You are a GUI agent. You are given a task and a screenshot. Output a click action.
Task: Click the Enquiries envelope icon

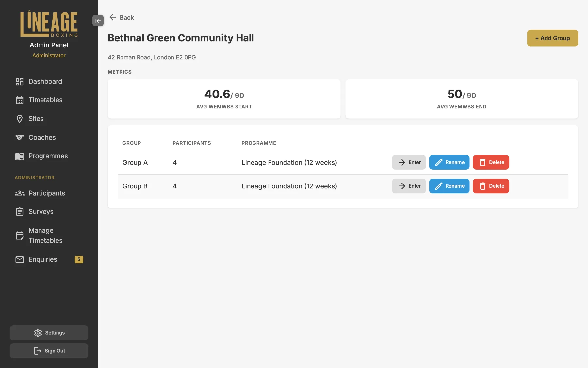(20, 259)
